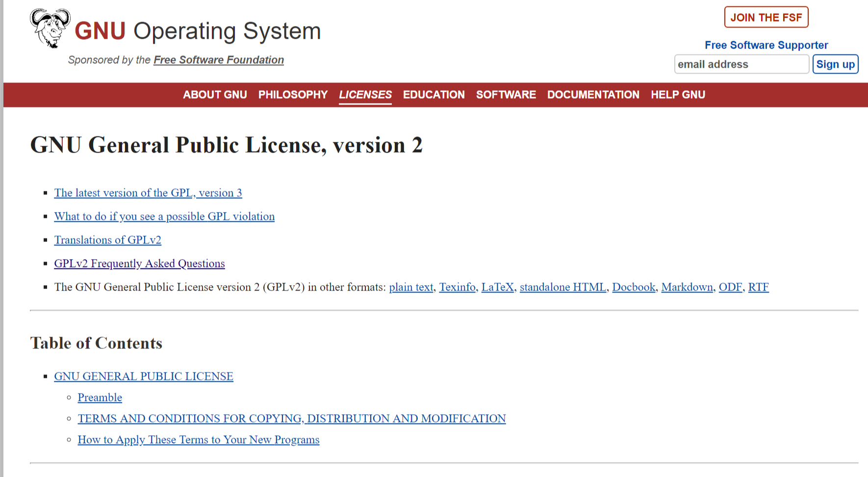Follow the Translations of GPLv2 link
868x477 pixels.
pyautogui.click(x=107, y=240)
